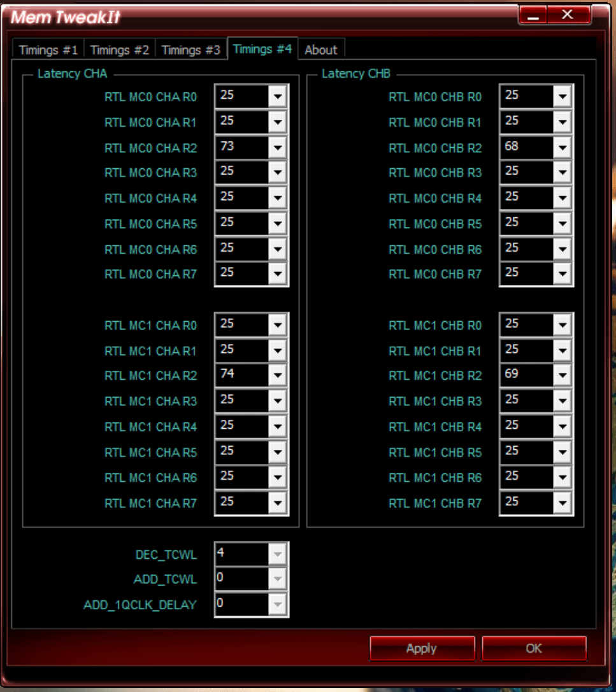The image size is (616, 692).
Task: Open RTL MC1 CHB R5 dropdown arrow
Action: coord(562,452)
